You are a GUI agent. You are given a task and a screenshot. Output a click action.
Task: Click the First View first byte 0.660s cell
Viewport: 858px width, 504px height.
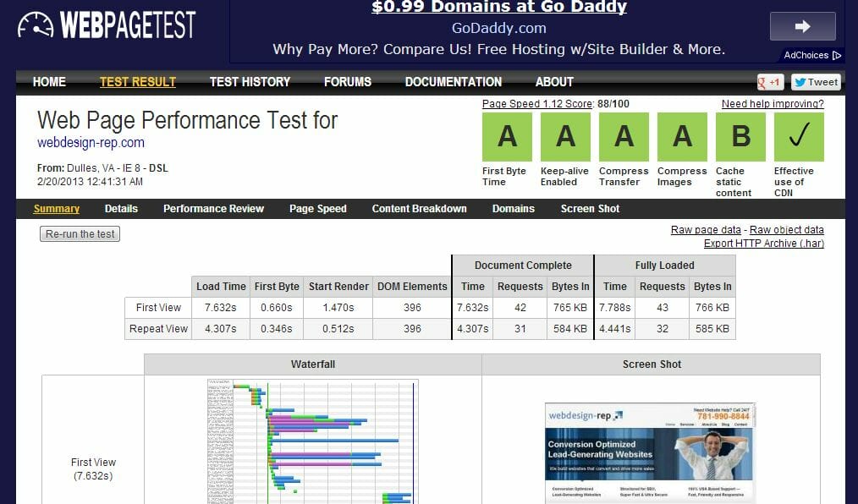[277, 308]
